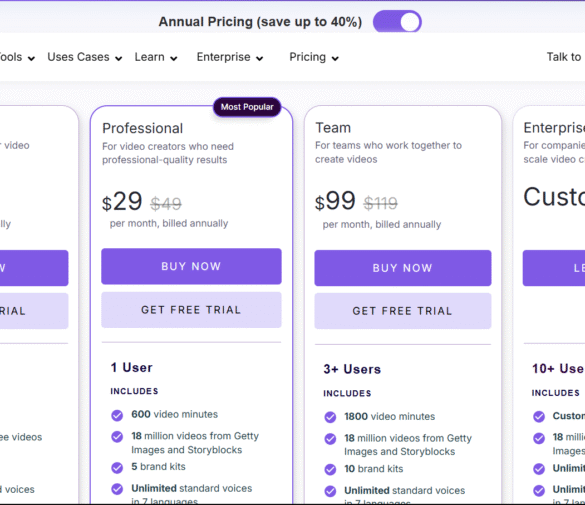Click the Professional plan 18 million videos checkmark
This screenshot has width=585, height=505.
point(117,437)
